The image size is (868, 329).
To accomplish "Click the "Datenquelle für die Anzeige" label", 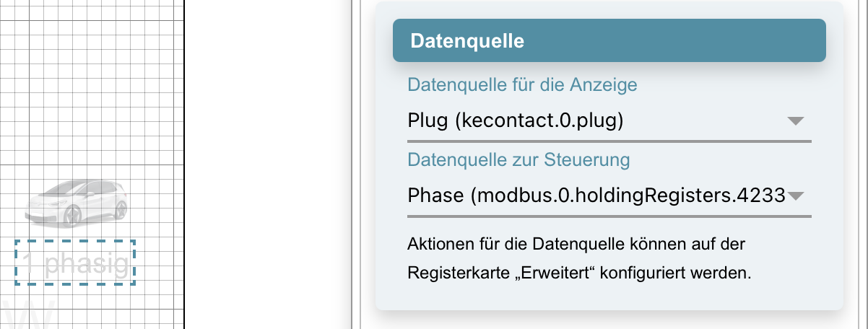I will coord(522,85).
